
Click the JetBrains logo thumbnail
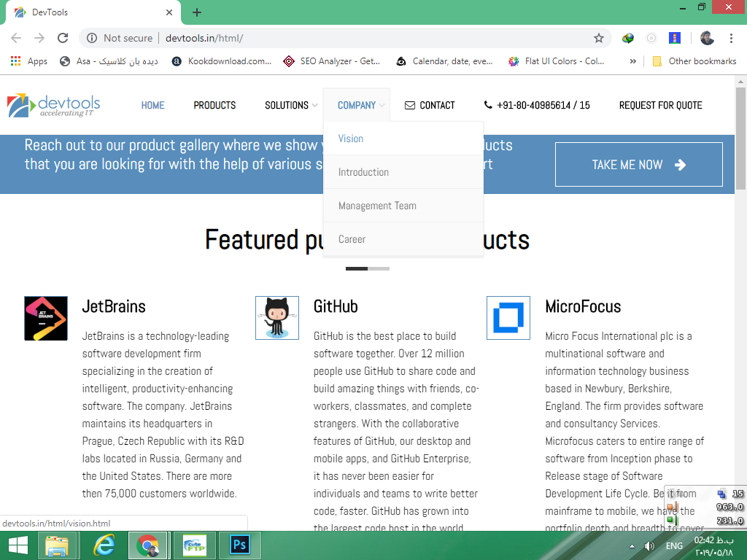coord(46,318)
